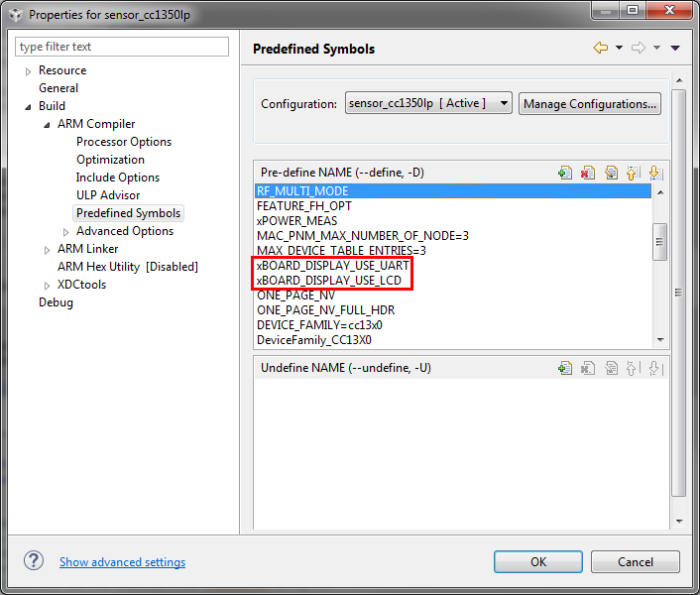Image resolution: width=700 pixels, height=595 pixels.
Task: Click the forward navigation arrow
Action: coord(639,48)
